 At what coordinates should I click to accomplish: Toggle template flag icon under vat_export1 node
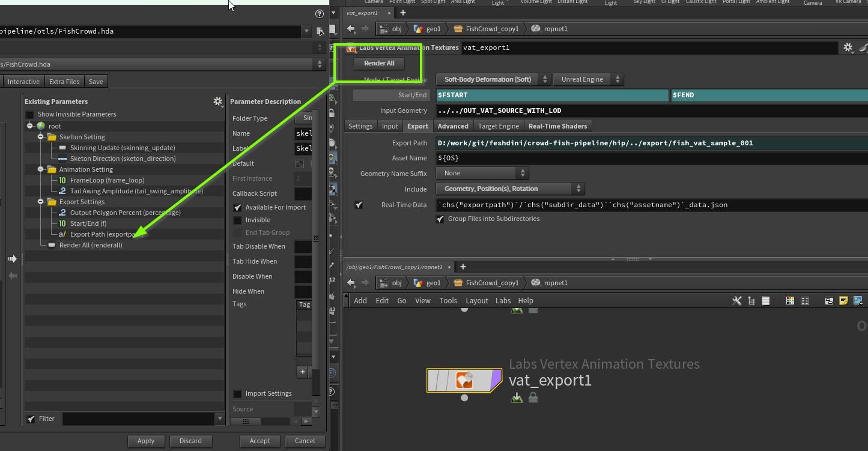[517, 398]
